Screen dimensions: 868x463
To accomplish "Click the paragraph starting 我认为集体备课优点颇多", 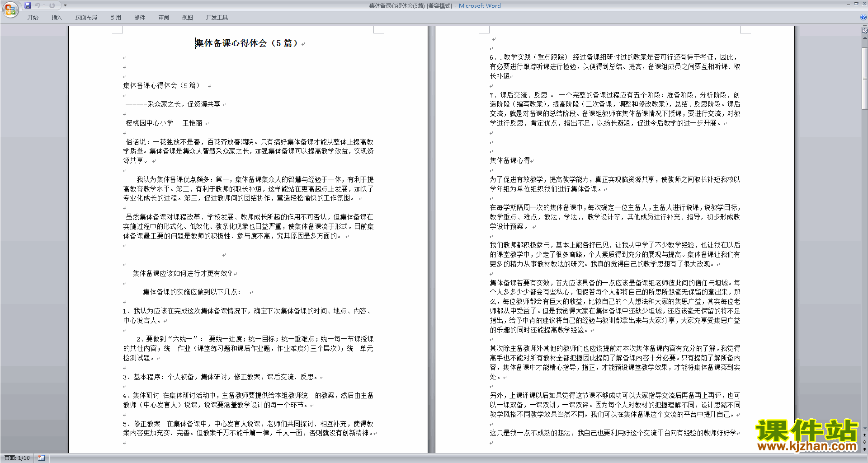I will coord(248,189).
